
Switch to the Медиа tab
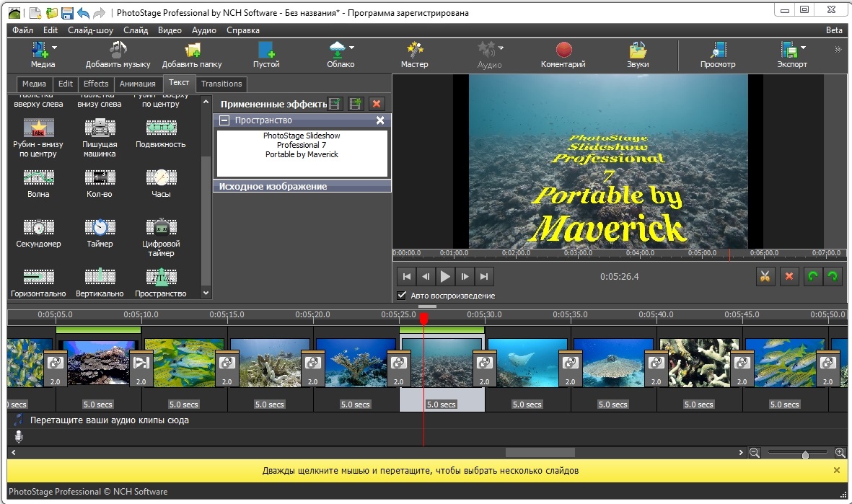click(x=34, y=84)
